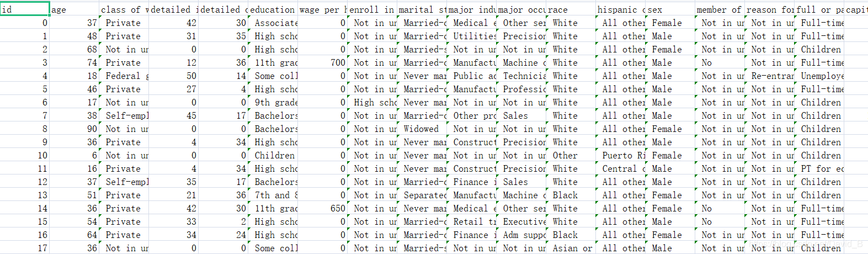Click the 'Associate' education cell
Screen dimensions: 868x254
[273, 23]
